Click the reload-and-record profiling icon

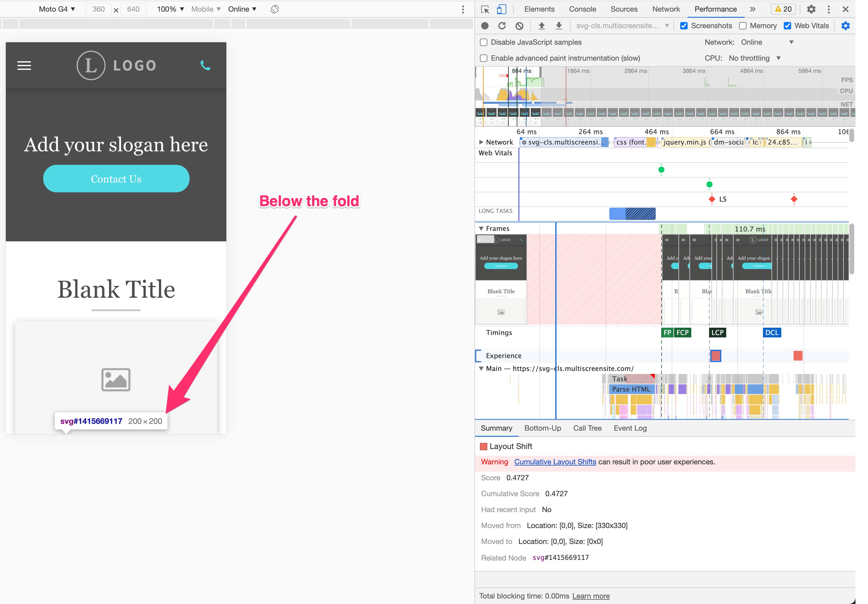point(502,26)
